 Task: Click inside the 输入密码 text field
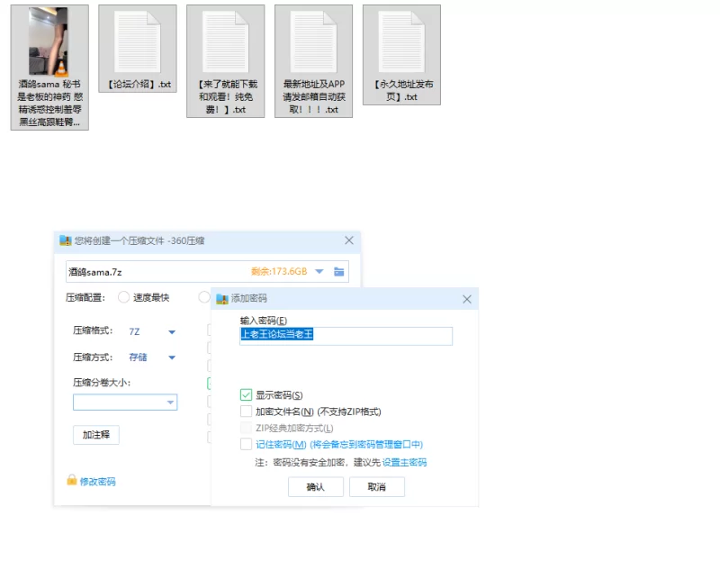pos(346,336)
